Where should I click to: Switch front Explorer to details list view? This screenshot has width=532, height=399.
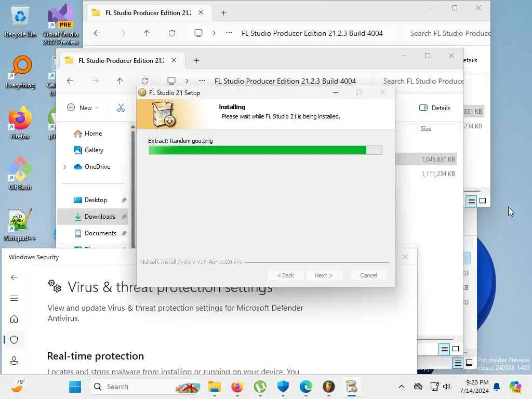click(x=445, y=349)
